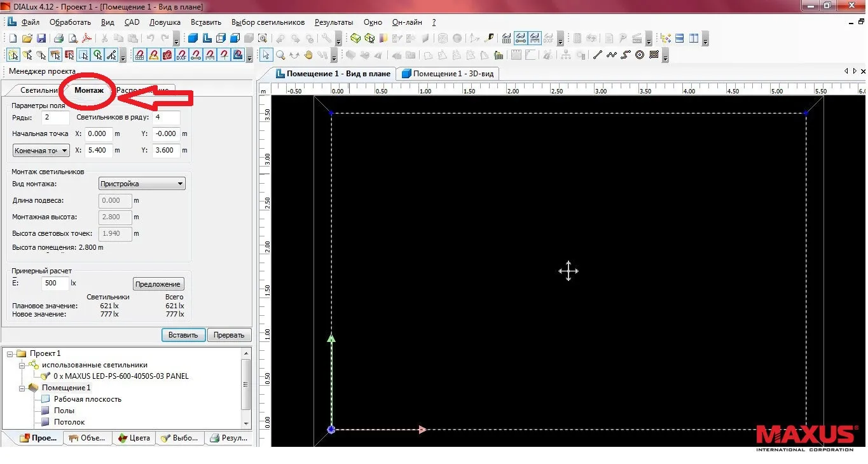Click the wireframe cube view icon

pos(221,38)
